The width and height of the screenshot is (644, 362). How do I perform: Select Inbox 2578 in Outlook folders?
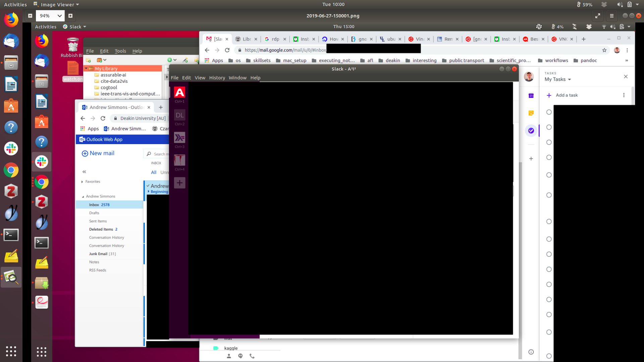click(x=99, y=205)
